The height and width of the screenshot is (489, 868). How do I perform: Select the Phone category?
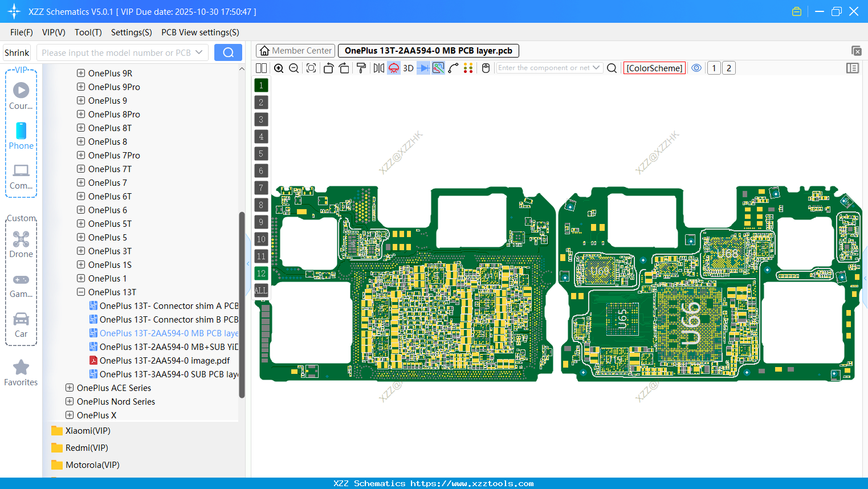pos(21,136)
